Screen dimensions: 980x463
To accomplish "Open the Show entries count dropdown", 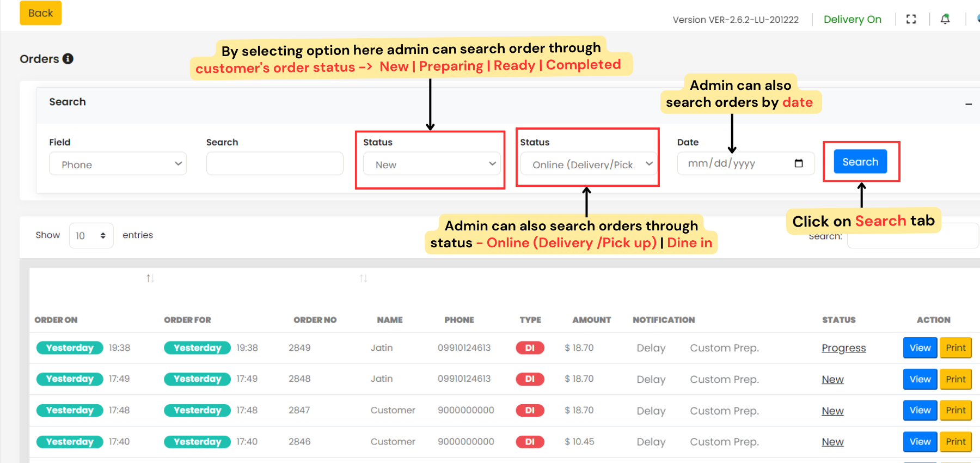I will coord(91,235).
